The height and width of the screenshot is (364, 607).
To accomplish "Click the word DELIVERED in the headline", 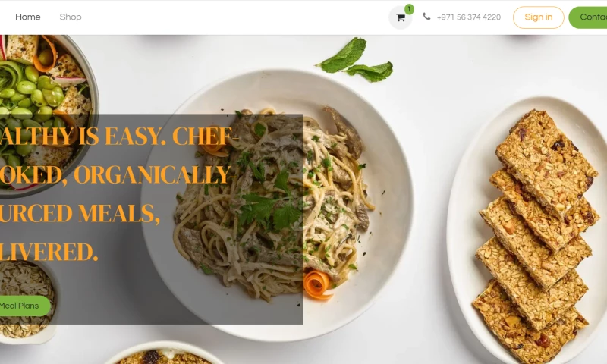I will tap(49, 252).
